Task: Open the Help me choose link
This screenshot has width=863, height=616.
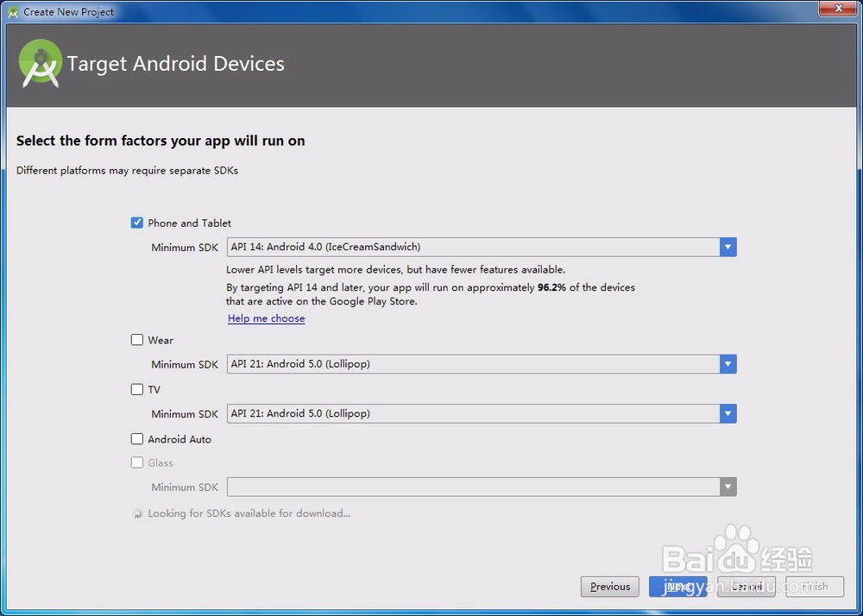Action: tap(266, 318)
